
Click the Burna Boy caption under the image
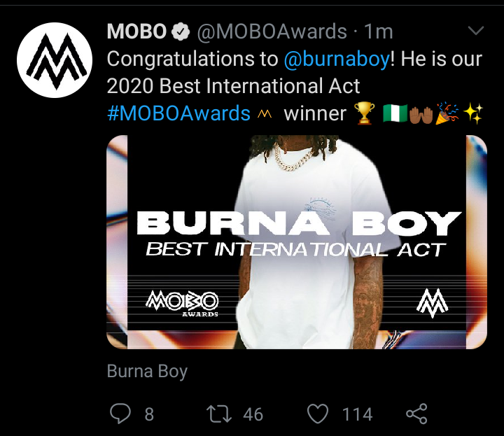(x=147, y=372)
